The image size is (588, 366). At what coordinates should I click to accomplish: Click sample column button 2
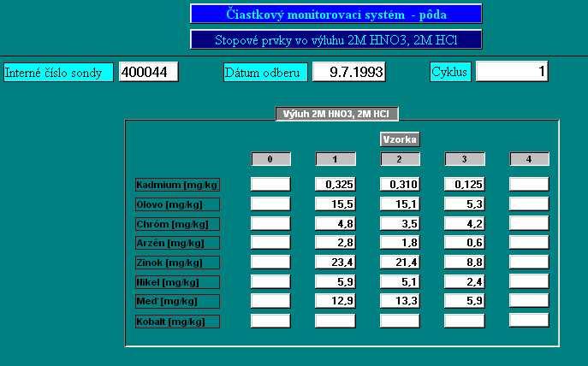400,159
